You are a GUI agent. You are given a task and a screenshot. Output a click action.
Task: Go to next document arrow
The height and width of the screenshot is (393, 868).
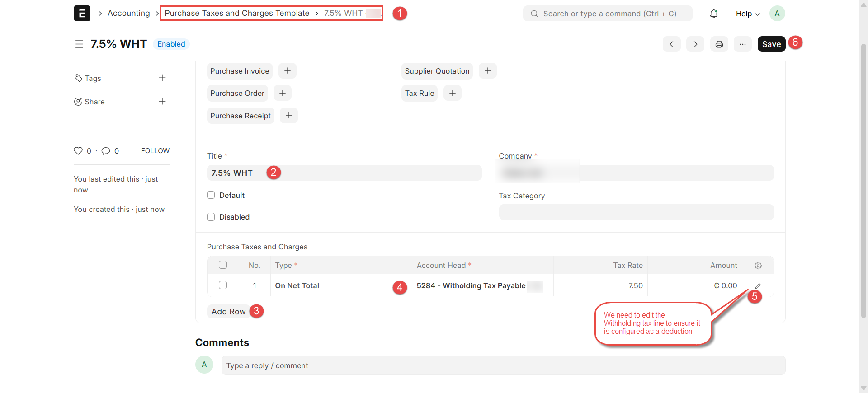pyautogui.click(x=695, y=44)
